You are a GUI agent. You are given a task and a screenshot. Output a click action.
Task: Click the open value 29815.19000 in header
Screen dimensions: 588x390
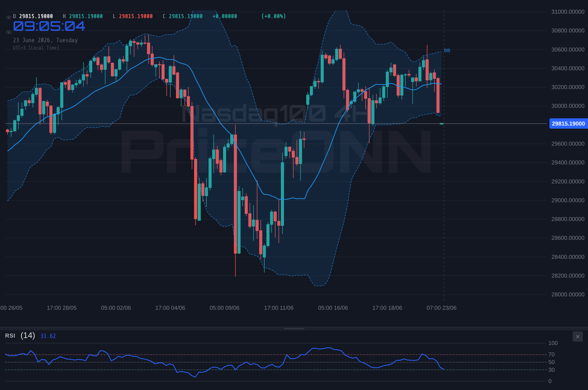[36, 16]
